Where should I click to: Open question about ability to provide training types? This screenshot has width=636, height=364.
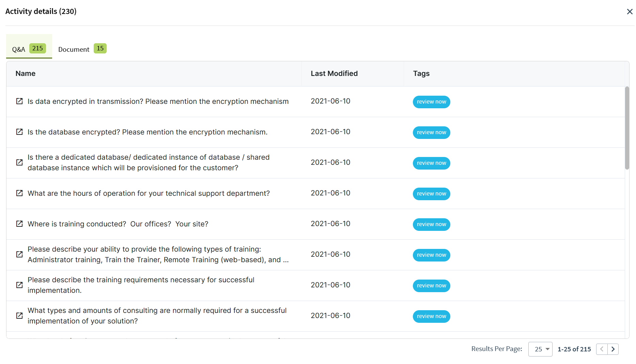(x=158, y=254)
